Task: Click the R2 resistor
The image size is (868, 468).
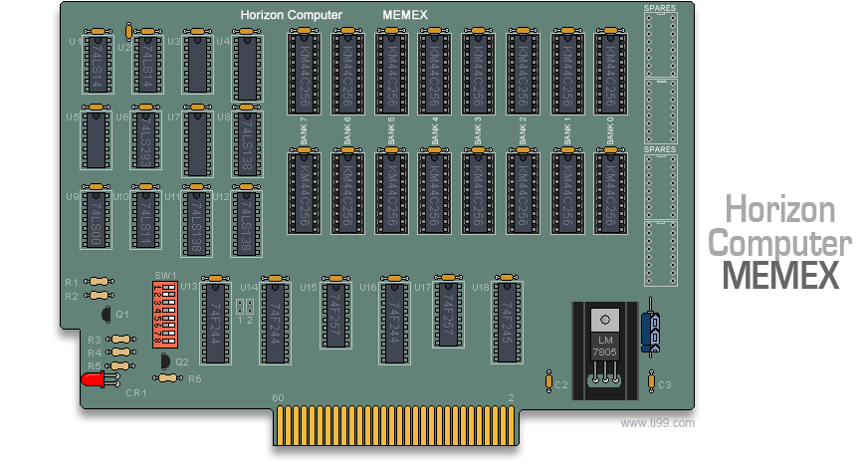Action: pos(100,296)
